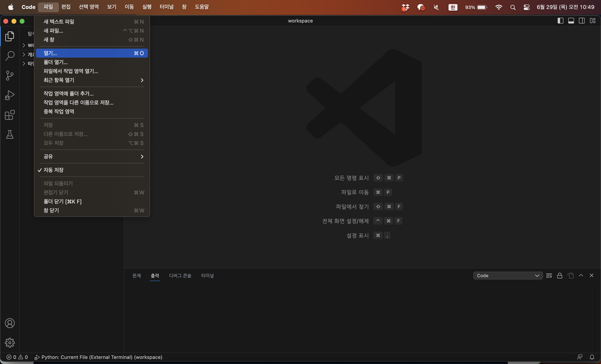Viewport: 601px width, 364px height.
Task: Open the Extensions view icon
Action: tap(10, 115)
